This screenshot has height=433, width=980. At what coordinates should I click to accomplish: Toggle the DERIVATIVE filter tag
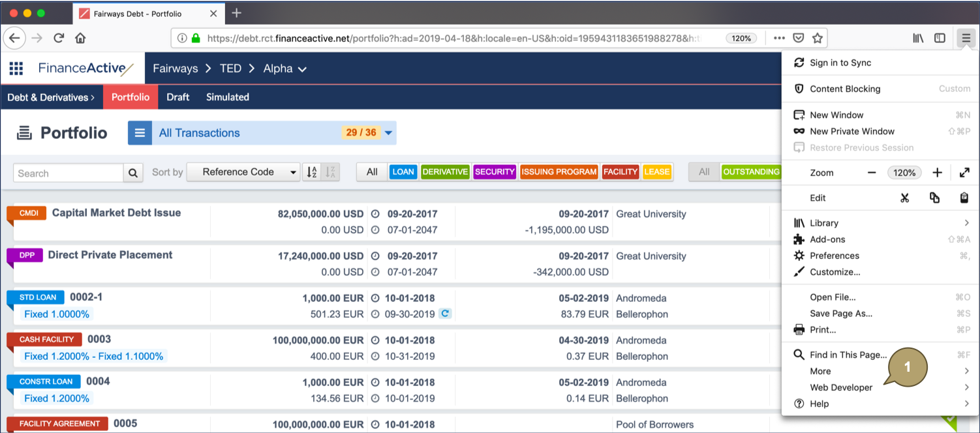(445, 172)
